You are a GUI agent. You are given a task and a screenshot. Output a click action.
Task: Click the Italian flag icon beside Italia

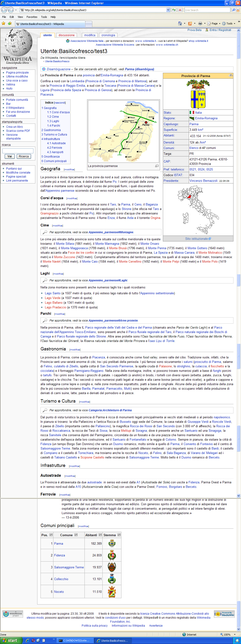192,113
